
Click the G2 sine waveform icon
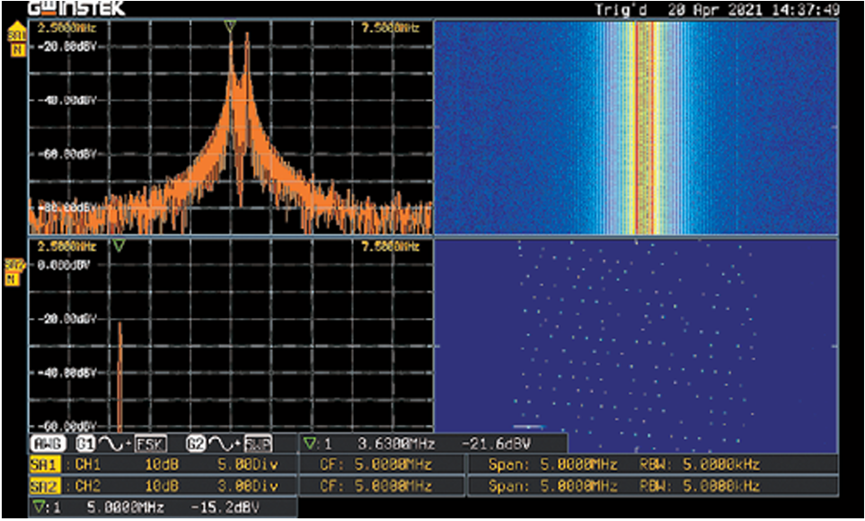[x=221, y=444]
